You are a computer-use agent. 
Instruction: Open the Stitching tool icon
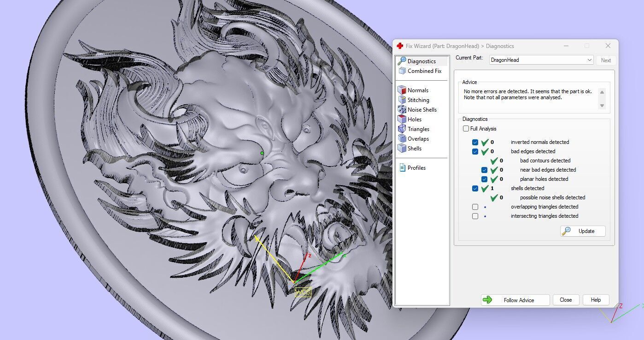[402, 100]
